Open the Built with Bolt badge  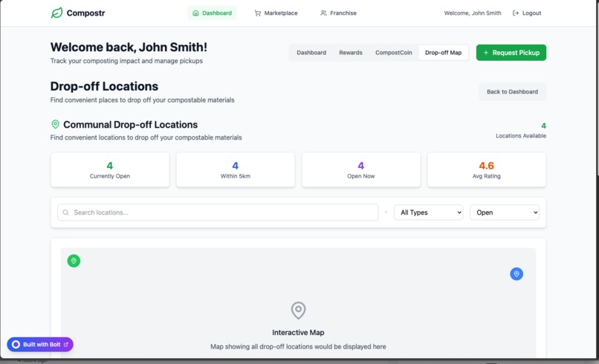(40, 345)
